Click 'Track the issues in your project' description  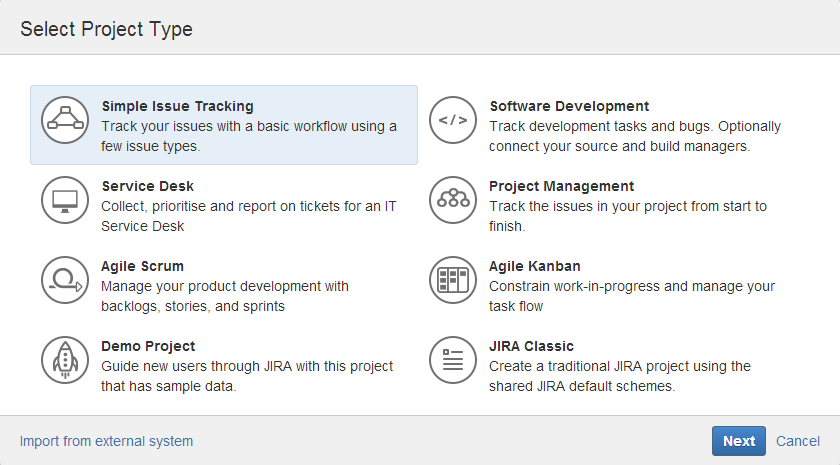(x=628, y=216)
